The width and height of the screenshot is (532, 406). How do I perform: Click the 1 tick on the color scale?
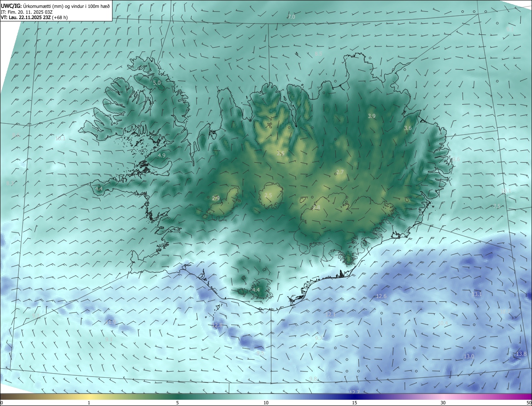click(x=89, y=403)
